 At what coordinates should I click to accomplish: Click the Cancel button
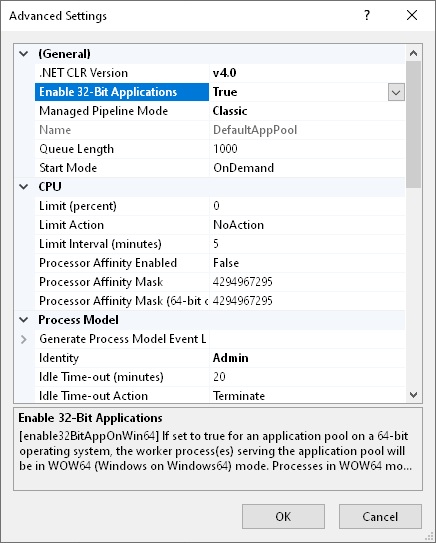(380, 517)
